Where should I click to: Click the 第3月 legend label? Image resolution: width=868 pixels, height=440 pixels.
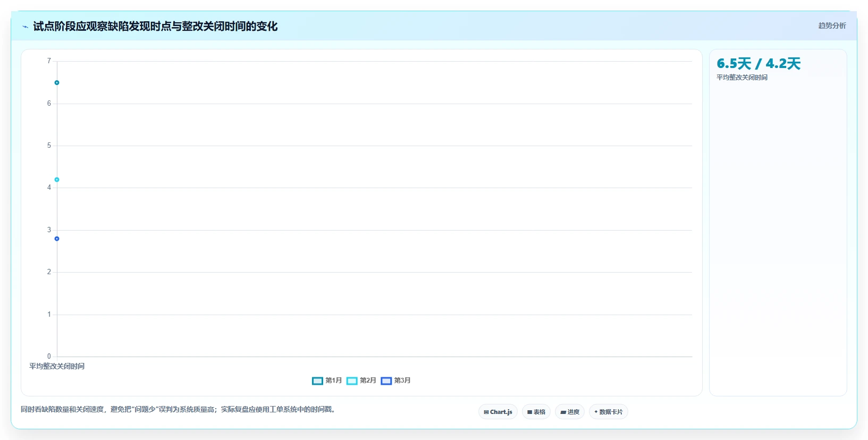(402, 380)
